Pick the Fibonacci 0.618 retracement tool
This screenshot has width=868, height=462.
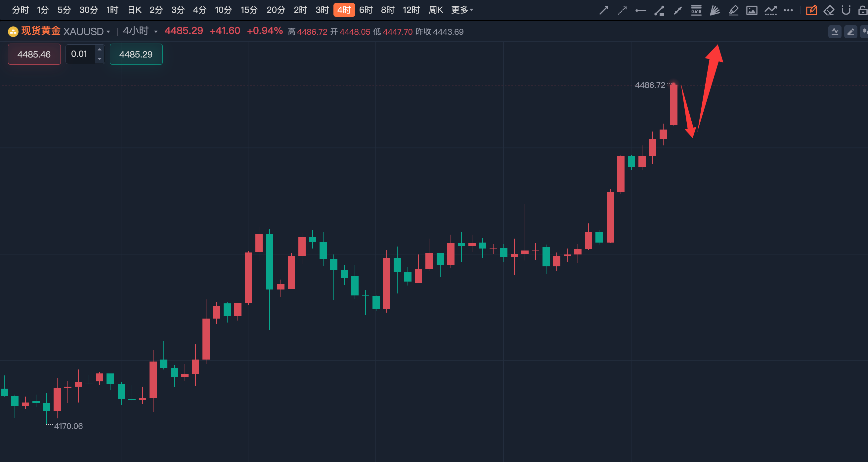click(x=696, y=11)
